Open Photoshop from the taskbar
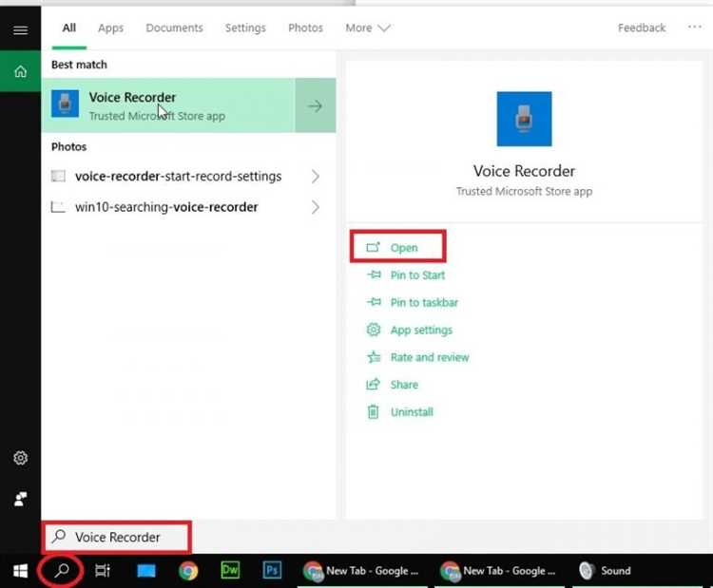 pos(272,570)
